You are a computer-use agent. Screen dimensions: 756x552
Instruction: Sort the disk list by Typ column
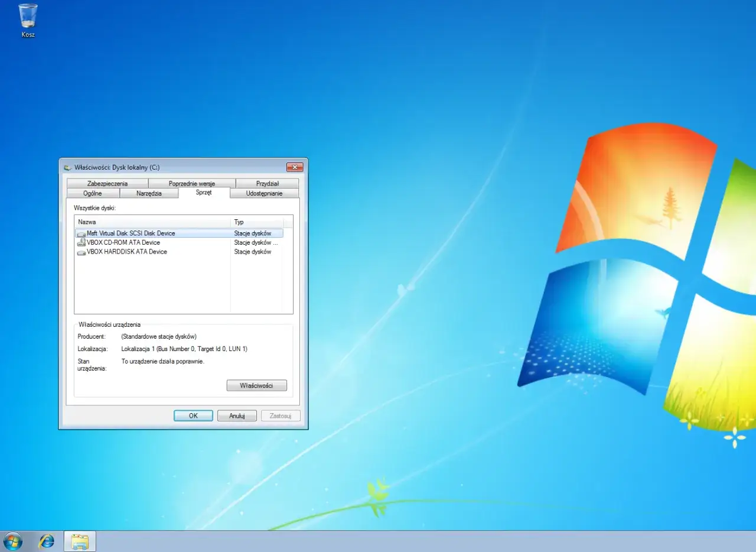point(257,222)
